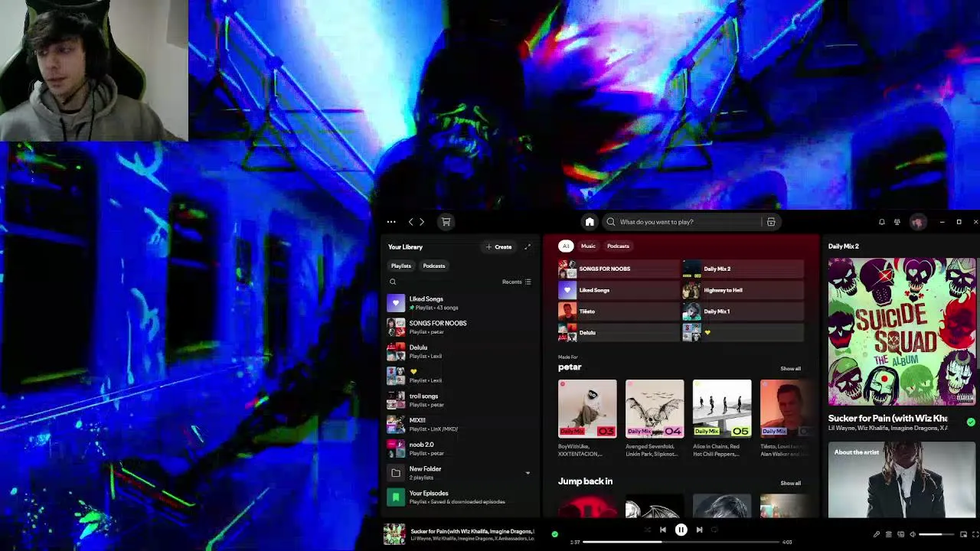Screen dimensions: 980x551
Task: Open the Tiësto shortcut tile
Action: (x=619, y=311)
